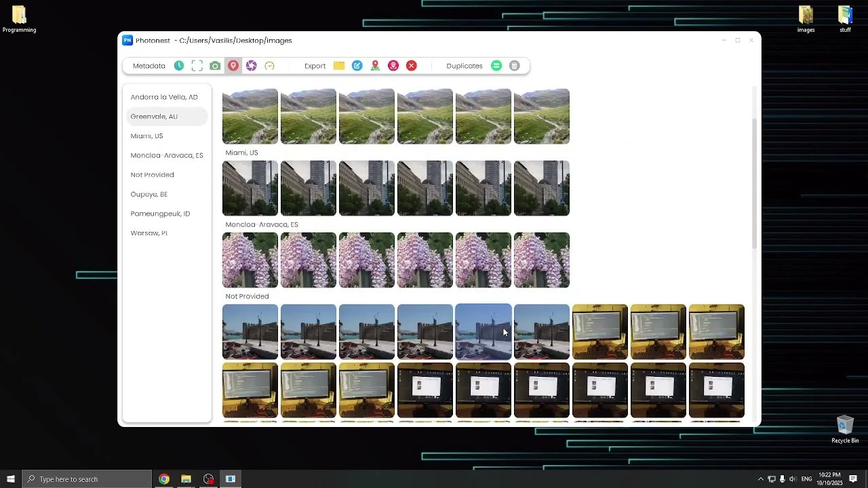The height and width of the screenshot is (488, 868).
Task: Click the Export section label
Action: 315,65
